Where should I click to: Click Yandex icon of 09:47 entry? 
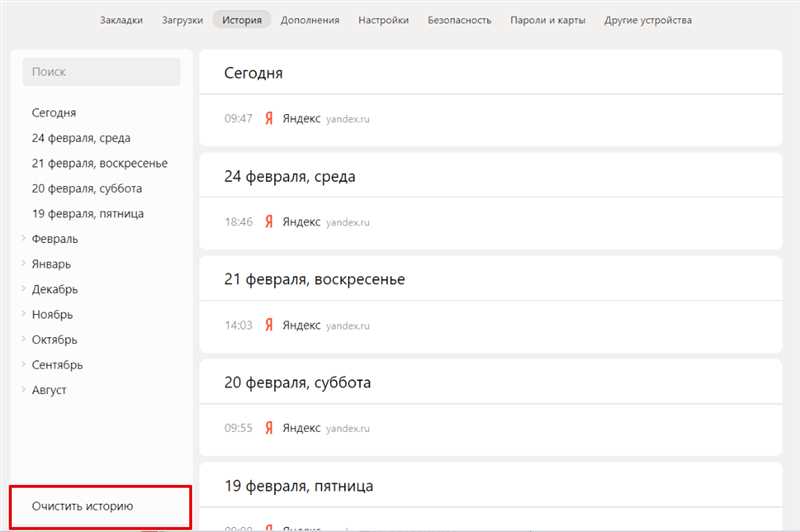pyautogui.click(x=269, y=118)
